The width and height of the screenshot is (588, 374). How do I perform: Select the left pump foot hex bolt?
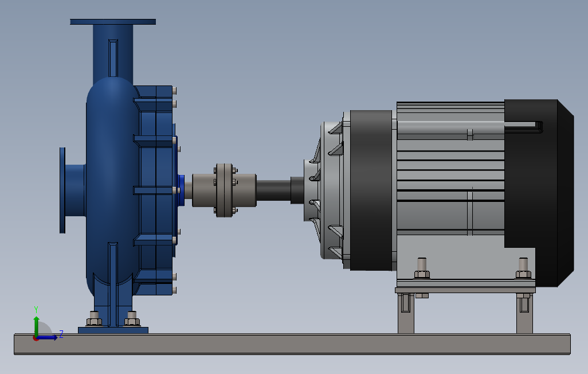coord(95,318)
